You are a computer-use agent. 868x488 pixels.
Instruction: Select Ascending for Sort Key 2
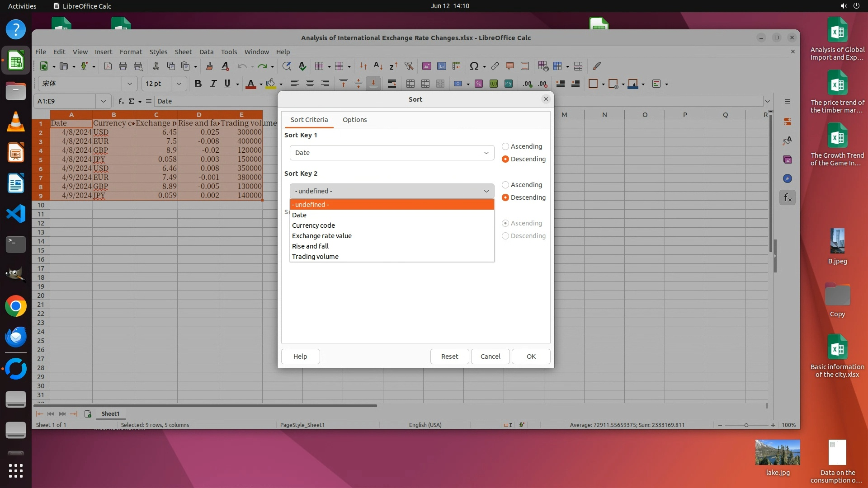tap(505, 185)
